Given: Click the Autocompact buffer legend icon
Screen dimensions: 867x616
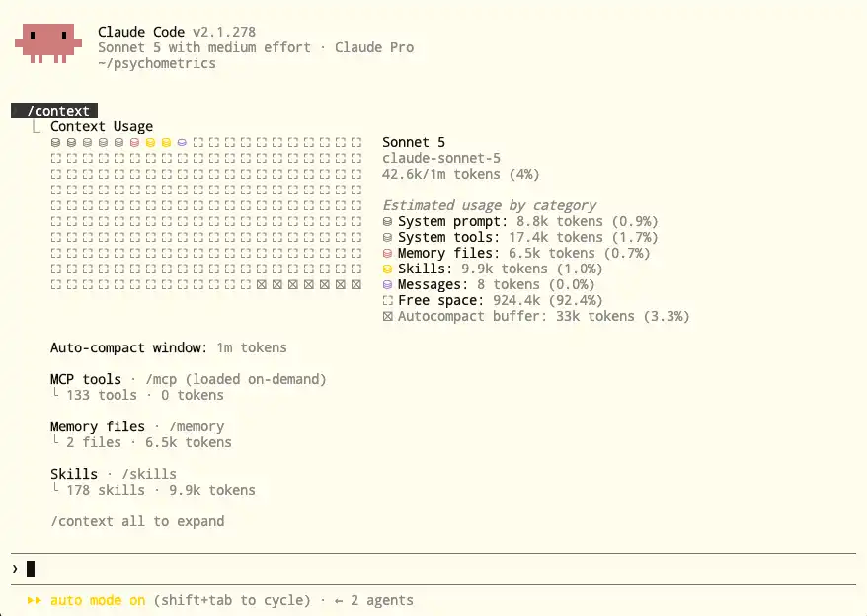Looking at the screenshot, I should click(x=388, y=316).
